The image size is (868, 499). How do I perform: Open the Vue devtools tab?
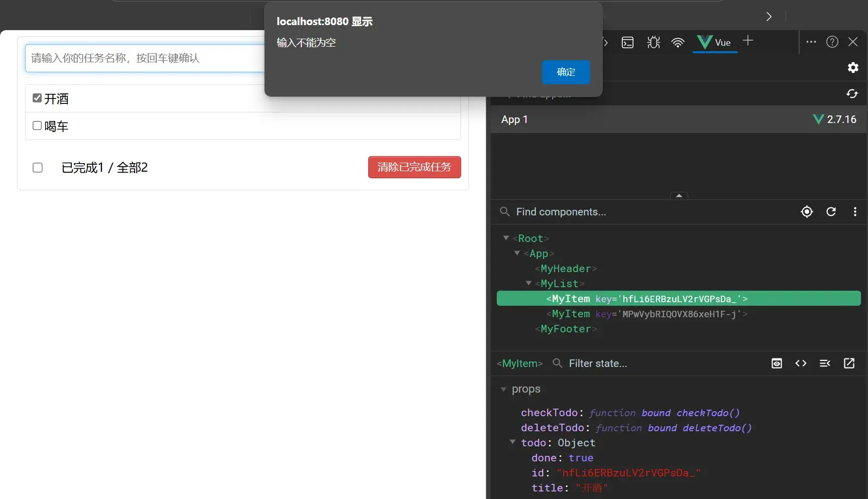click(x=714, y=42)
